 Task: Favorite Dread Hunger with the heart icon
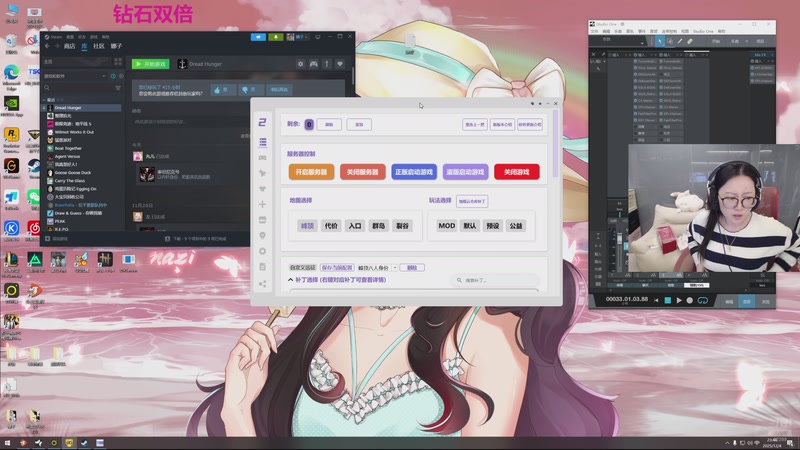pyautogui.click(x=340, y=64)
